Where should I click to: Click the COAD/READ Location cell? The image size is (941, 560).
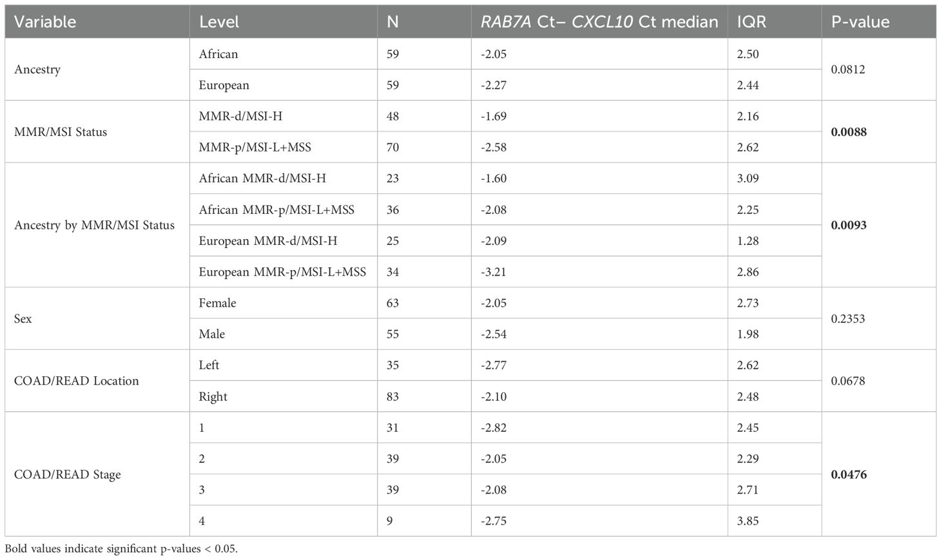76,381
